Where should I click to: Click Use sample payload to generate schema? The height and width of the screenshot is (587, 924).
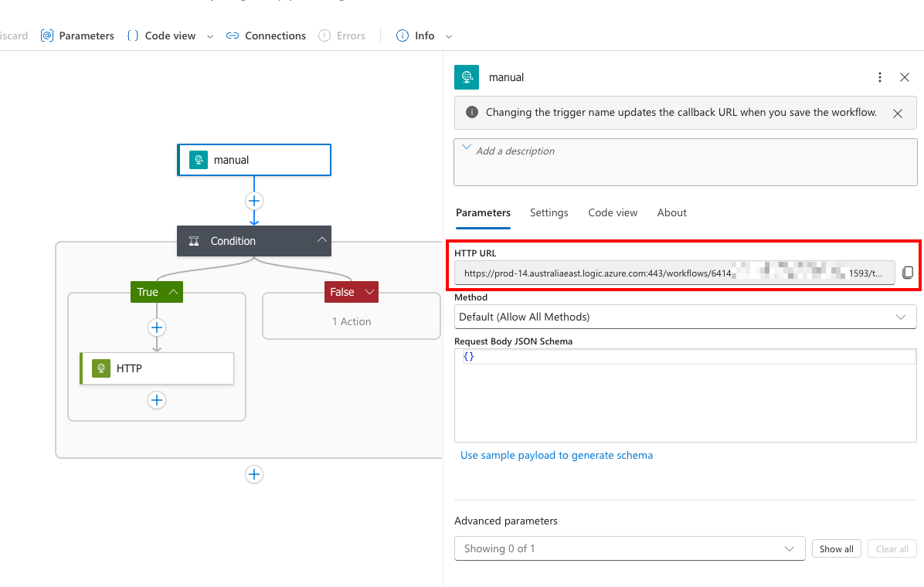(x=556, y=455)
